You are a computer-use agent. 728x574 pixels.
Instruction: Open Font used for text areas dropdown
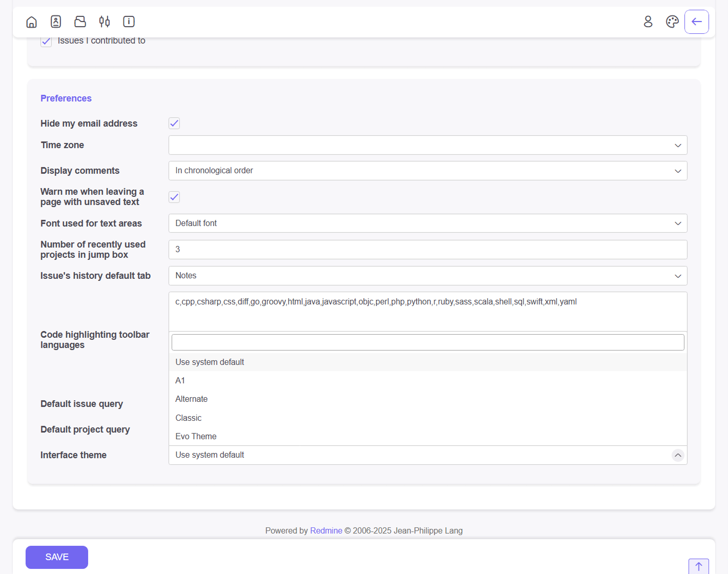pos(427,223)
